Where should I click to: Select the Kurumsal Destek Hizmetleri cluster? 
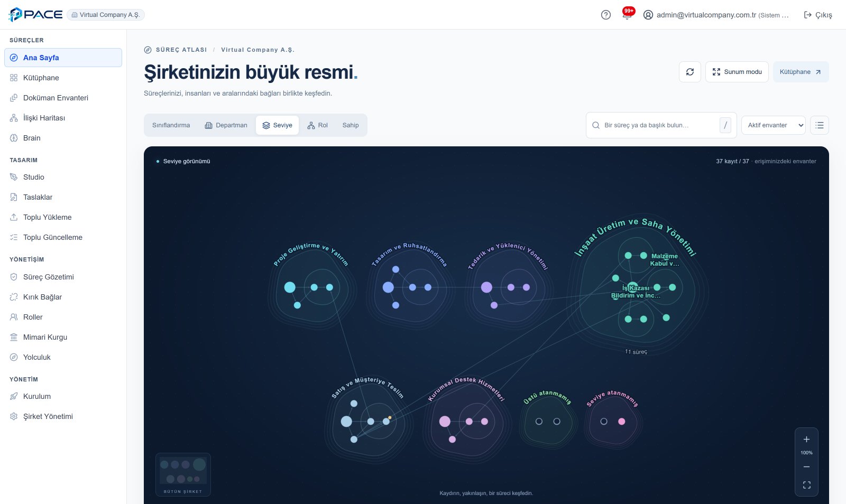point(466,421)
